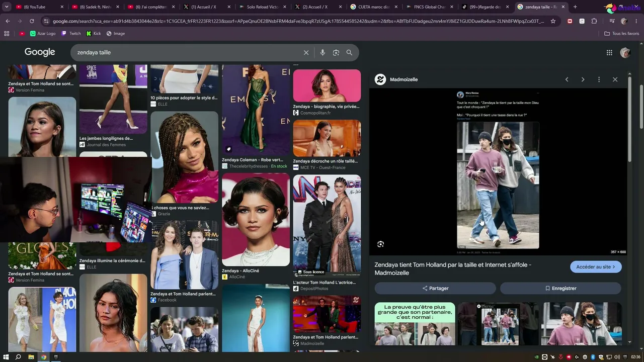Open the Google account avatar

(x=625, y=52)
